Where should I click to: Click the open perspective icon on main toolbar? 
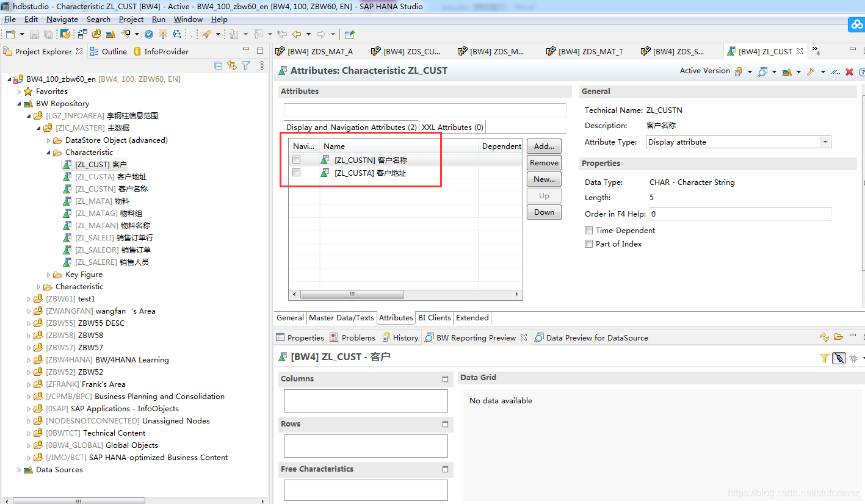350,34
